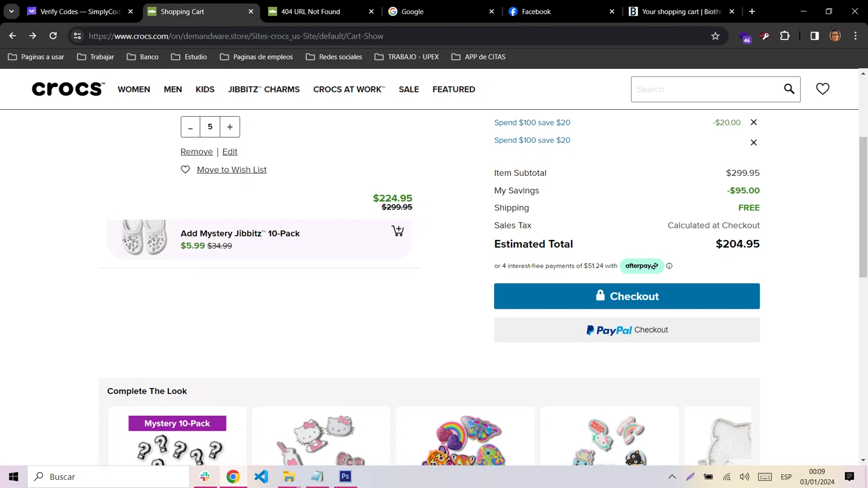
Task: Click the PayPal Checkout button
Action: click(x=627, y=330)
